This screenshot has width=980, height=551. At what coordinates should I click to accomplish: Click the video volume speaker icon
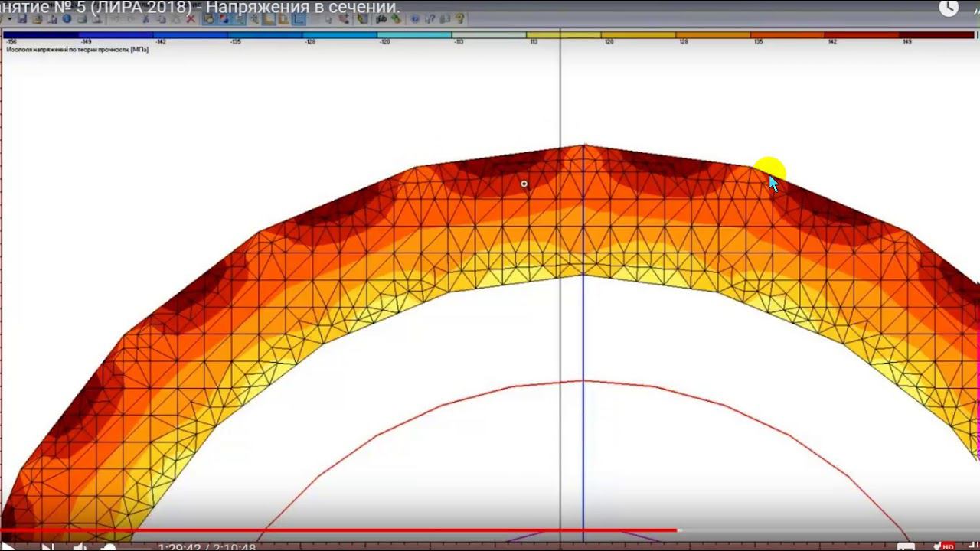(x=80, y=546)
